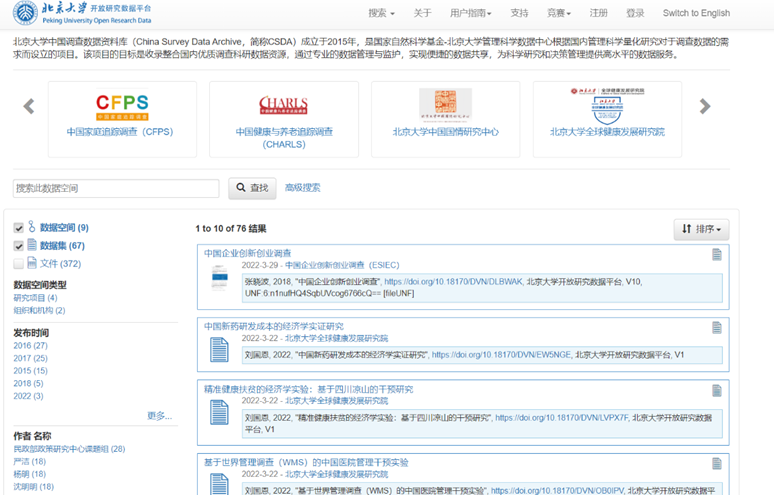Go to previous carousel slide arrow

[29, 106]
